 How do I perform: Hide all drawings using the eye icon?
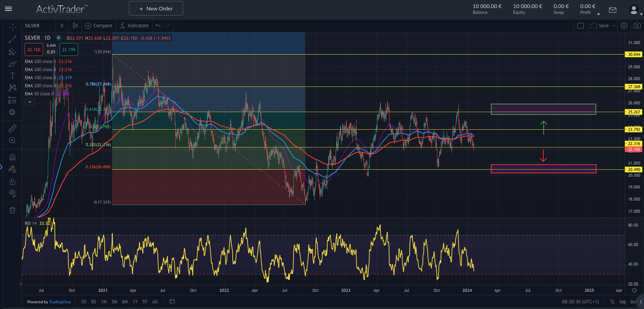point(12,193)
